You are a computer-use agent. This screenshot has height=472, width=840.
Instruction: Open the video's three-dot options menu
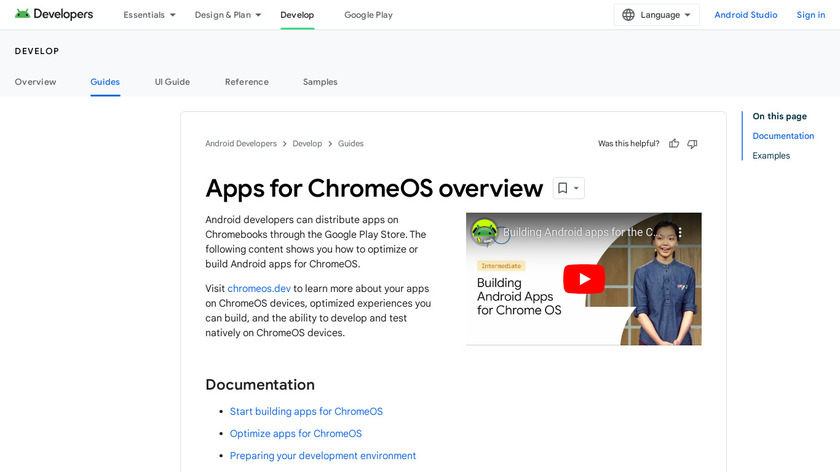tap(680, 232)
